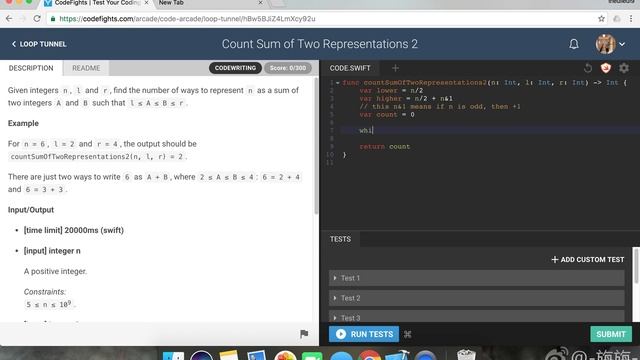640x360 pixels.
Task: Flag this task with the flag icon
Action: coord(304,334)
